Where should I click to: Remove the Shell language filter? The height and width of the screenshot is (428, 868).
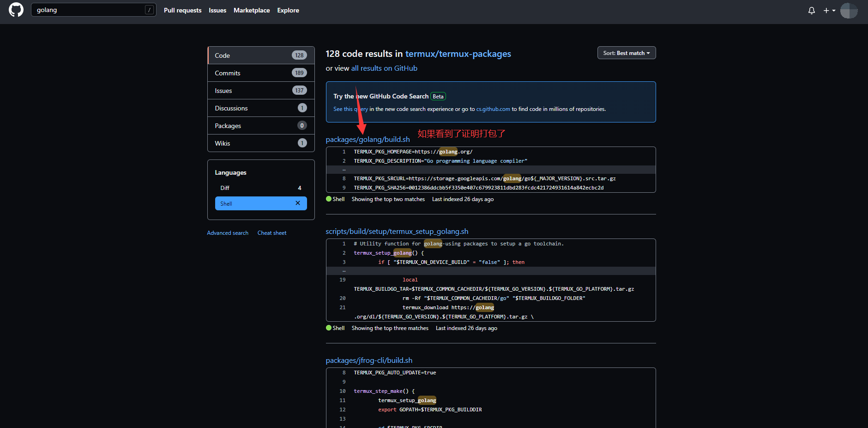[x=298, y=203]
